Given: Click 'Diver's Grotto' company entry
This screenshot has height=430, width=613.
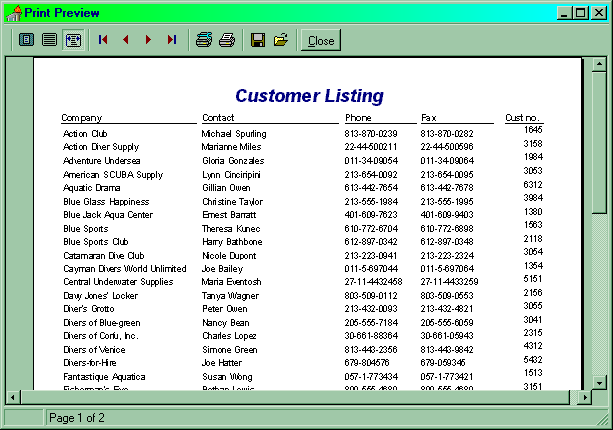Looking at the screenshot, I should [x=89, y=309].
